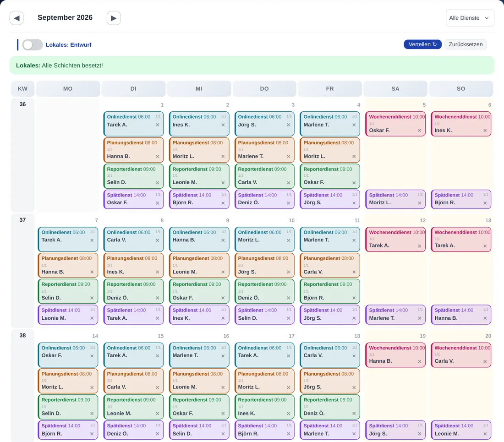
Task: Remove Carla V. from Onlinedienst on September 8
Action: pyautogui.click(x=158, y=240)
